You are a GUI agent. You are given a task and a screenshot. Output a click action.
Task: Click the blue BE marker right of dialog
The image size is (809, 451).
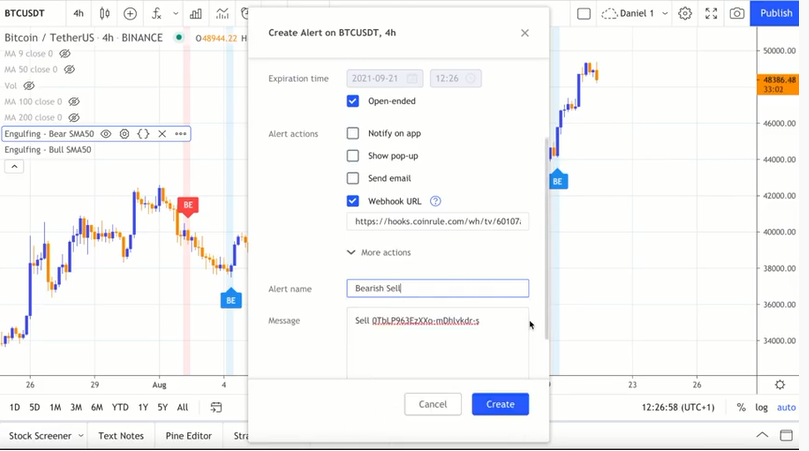tap(558, 180)
